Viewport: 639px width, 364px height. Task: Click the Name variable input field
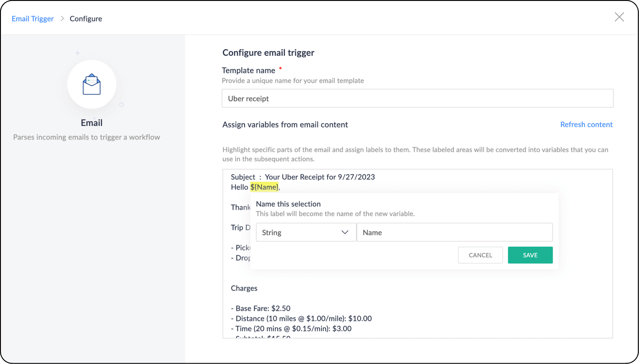(x=454, y=232)
